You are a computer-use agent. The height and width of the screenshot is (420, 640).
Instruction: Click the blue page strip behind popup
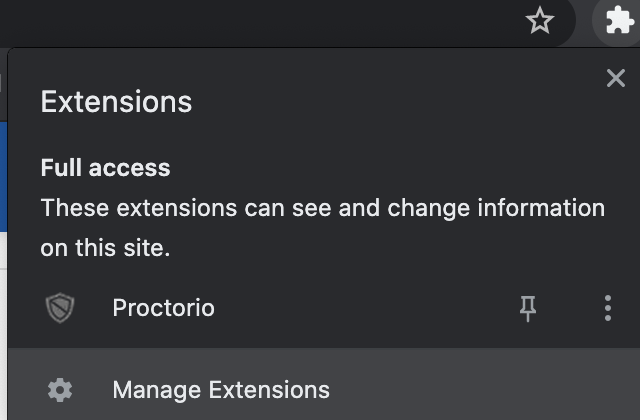click(3, 176)
